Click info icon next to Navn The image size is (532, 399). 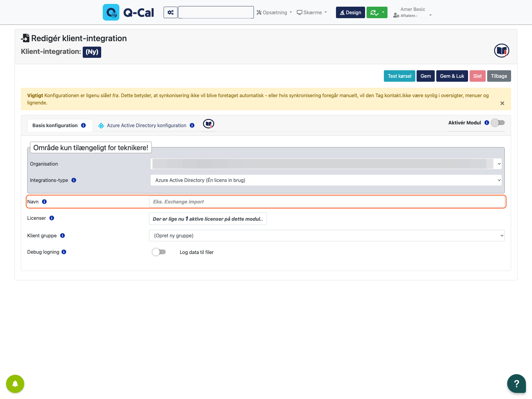[44, 202]
